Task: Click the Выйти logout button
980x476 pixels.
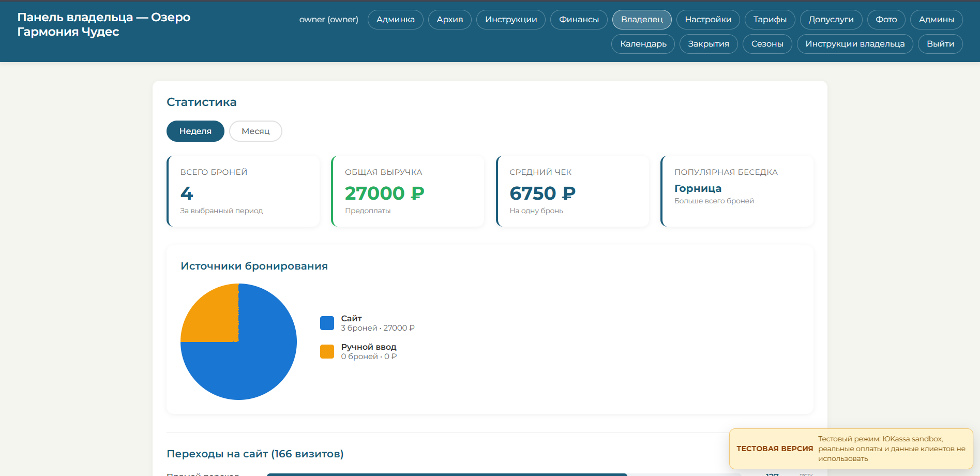Action: click(x=940, y=44)
